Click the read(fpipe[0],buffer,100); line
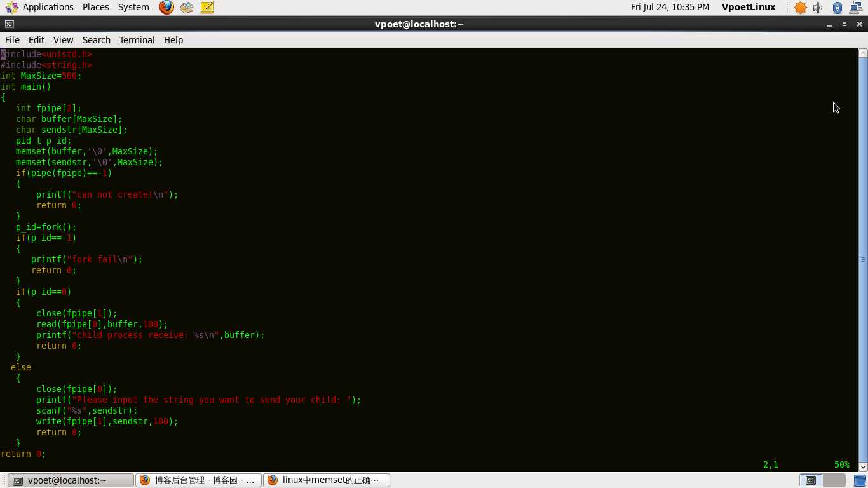Screen dimensions: 868x488 pyautogui.click(x=102, y=324)
